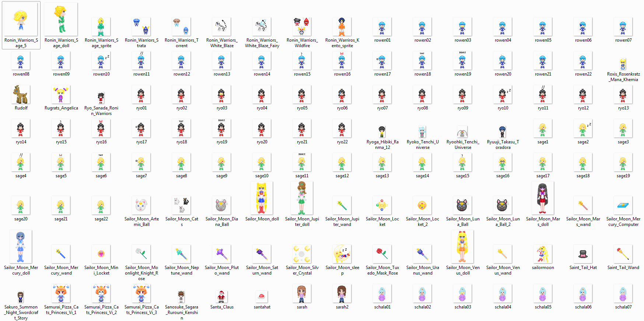Screen dimensions: 644x321
Task: Click the file name "ryo13"
Action: click(x=623, y=108)
